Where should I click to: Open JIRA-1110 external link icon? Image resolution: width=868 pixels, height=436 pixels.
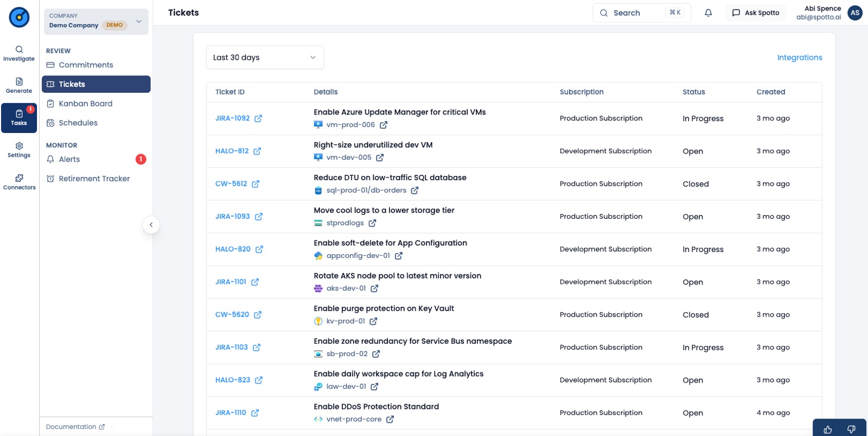255,413
